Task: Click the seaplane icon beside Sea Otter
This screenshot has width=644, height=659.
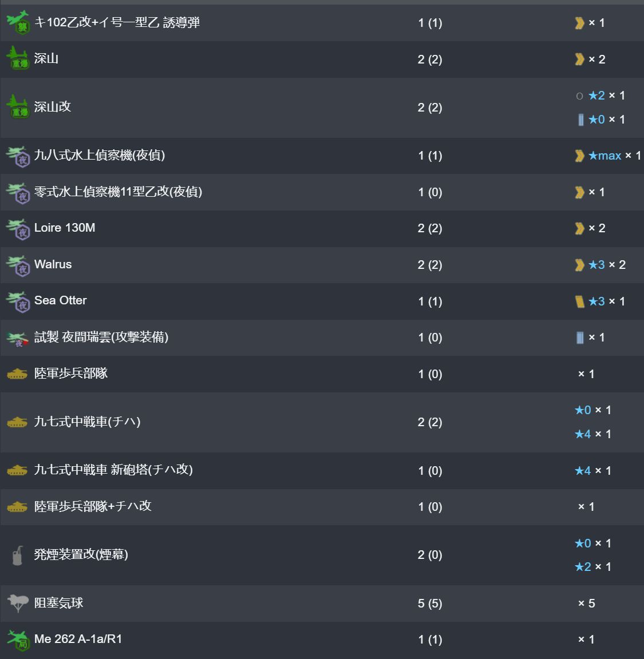Action: click(18, 301)
